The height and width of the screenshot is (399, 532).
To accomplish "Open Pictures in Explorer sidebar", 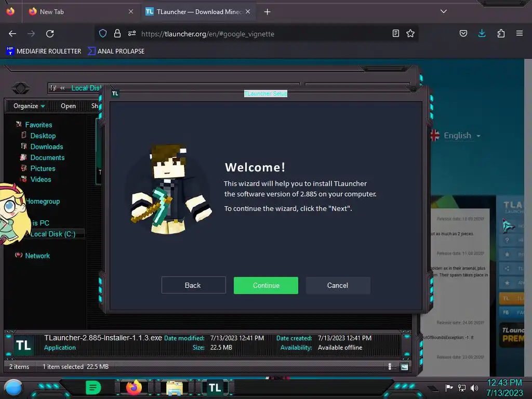I will pos(43,168).
